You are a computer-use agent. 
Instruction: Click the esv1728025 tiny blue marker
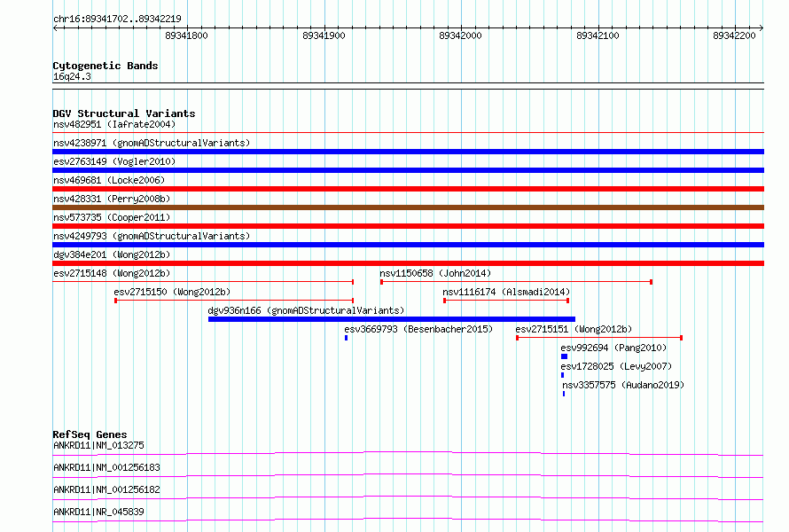(x=563, y=375)
